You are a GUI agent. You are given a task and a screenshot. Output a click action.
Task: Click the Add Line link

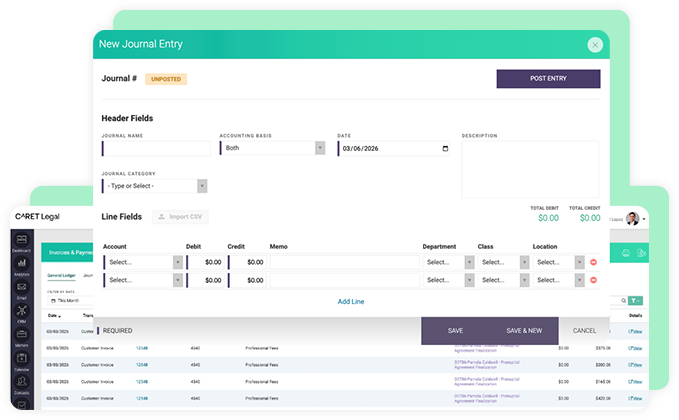click(x=351, y=301)
